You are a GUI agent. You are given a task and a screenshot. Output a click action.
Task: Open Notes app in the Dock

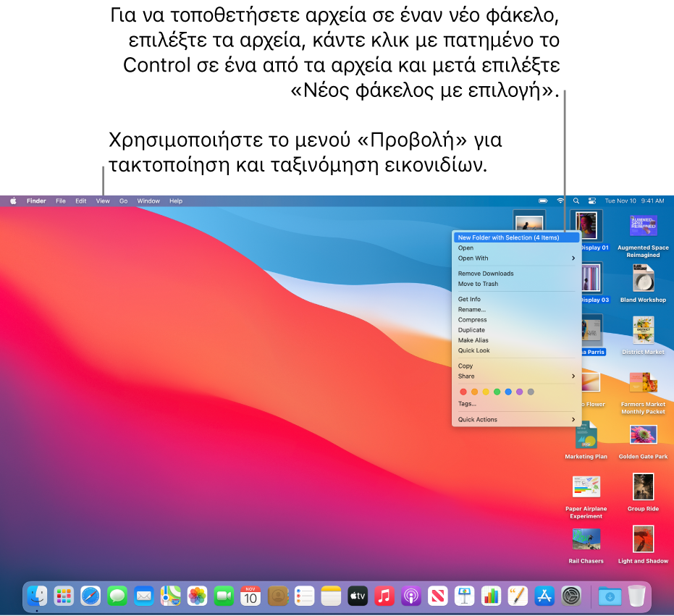pyautogui.click(x=331, y=596)
